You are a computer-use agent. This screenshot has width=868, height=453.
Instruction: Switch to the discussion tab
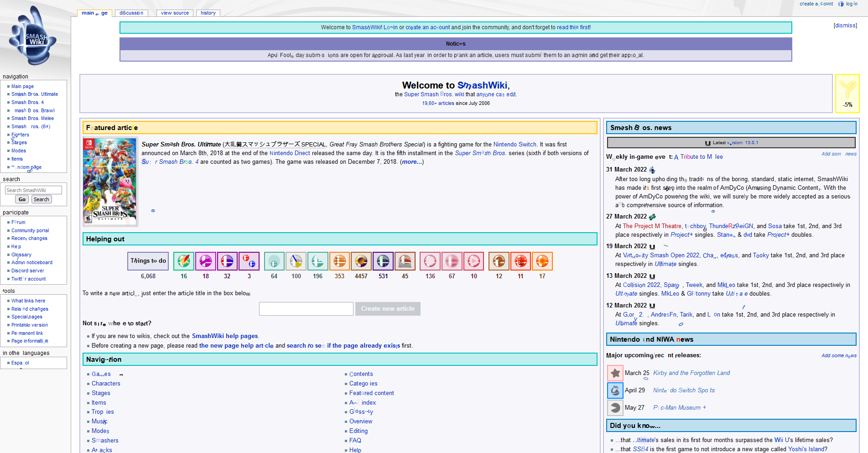131,13
